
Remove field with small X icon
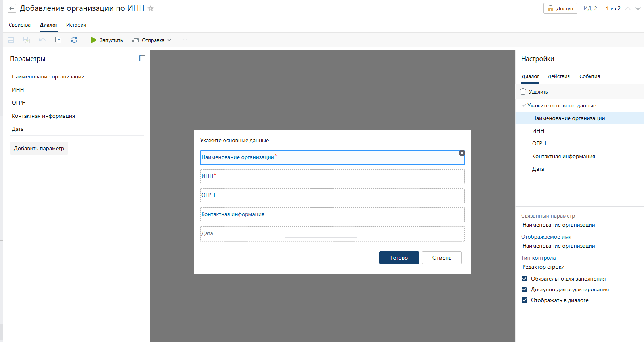[x=462, y=153]
